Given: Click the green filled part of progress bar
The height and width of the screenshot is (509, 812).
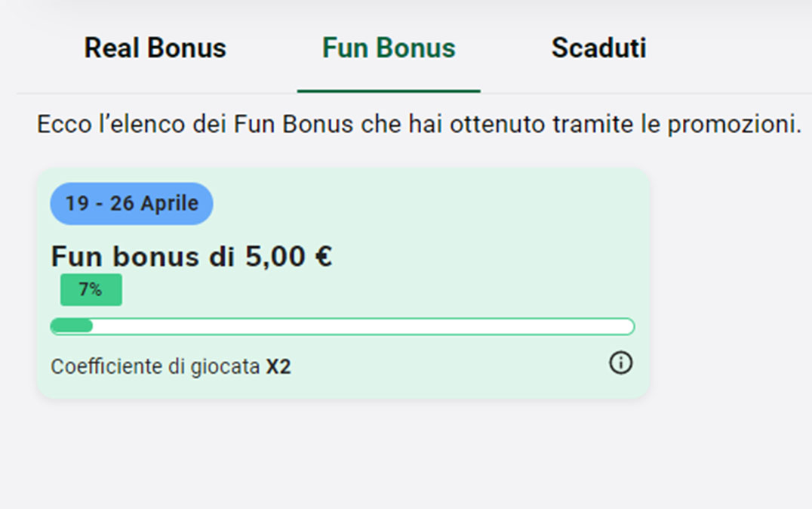Looking at the screenshot, I should (x=72, y=326).
